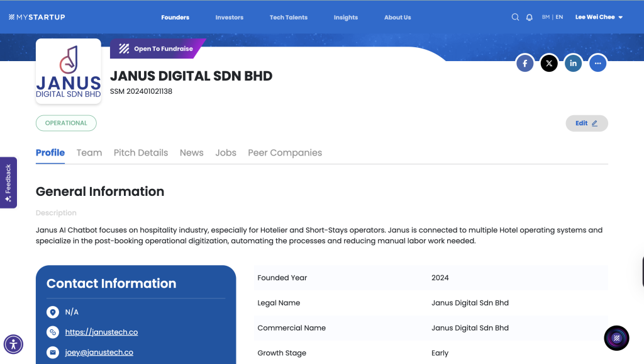Click the SSM 202401021138 text
This screenshot has height=364, width=644.
pyautogui.click(x=141, y=91)
